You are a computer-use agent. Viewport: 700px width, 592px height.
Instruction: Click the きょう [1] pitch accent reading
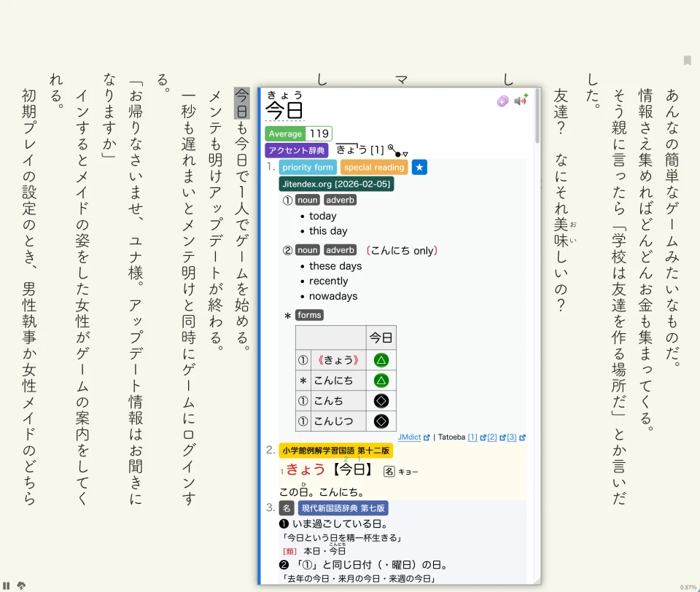click(x=360, y=149)
